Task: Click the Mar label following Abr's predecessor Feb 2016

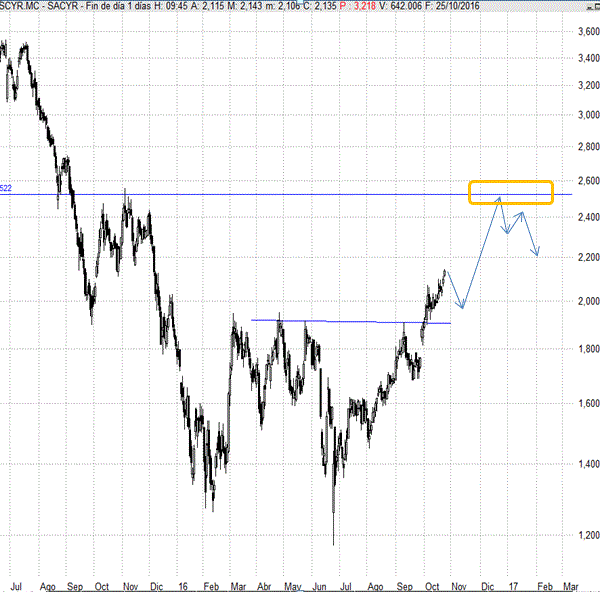Action: pyautogui.click(x=238, y=586)
